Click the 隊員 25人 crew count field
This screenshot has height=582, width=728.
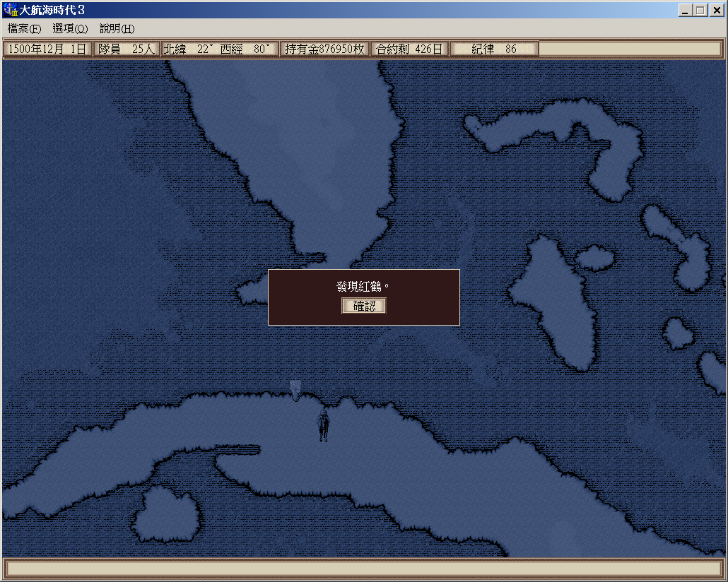(126, 49)
